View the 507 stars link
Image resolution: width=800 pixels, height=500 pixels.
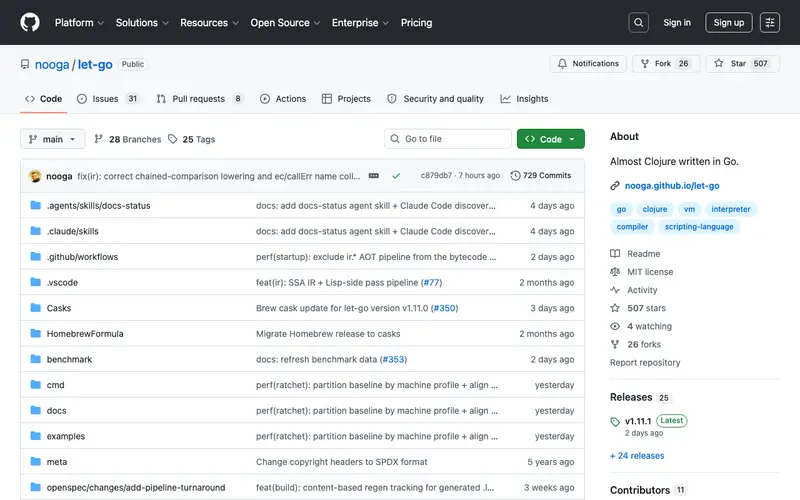(638, 308)
